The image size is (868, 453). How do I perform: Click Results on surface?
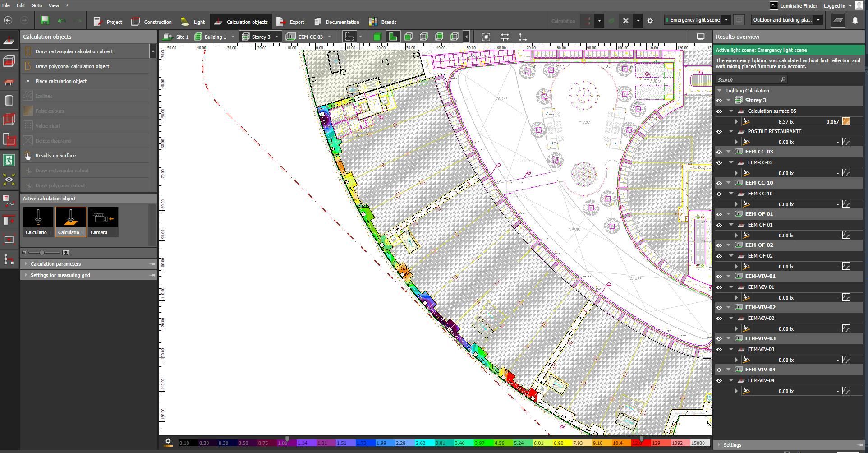point(55,156)
